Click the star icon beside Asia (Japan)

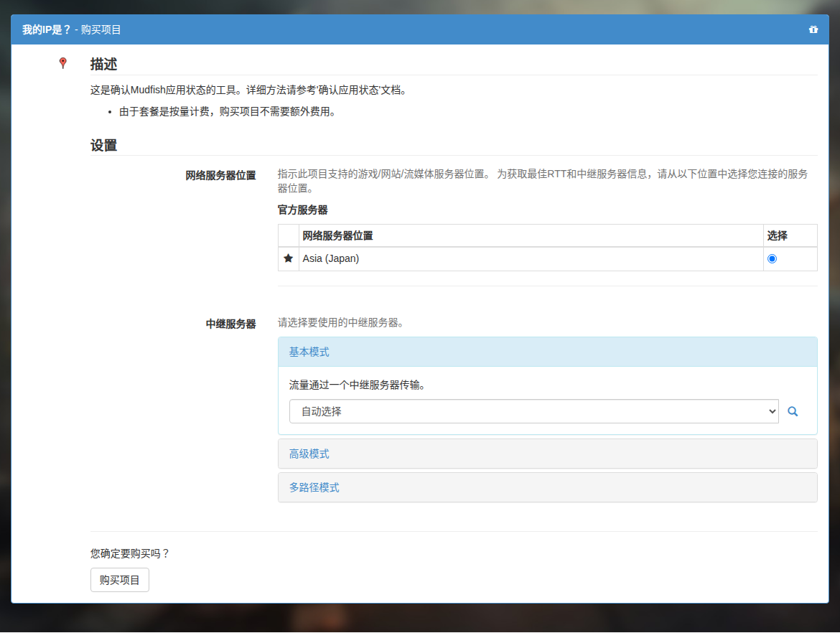288,258
